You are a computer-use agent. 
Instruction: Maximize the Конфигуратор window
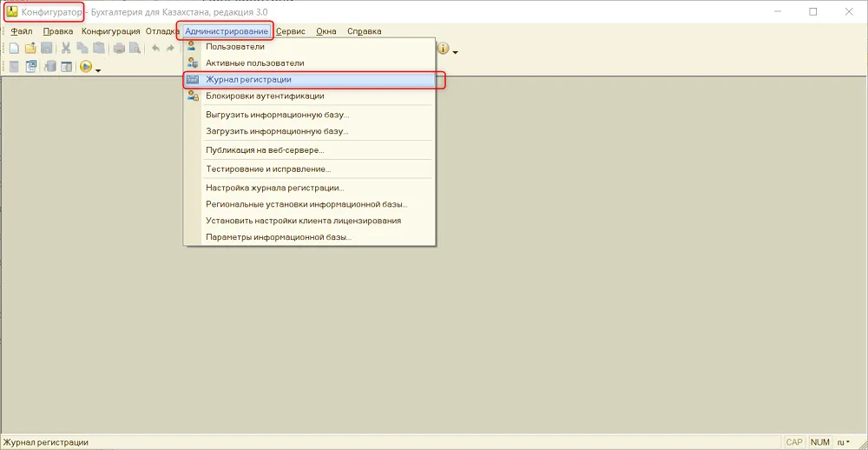[813, 11]
